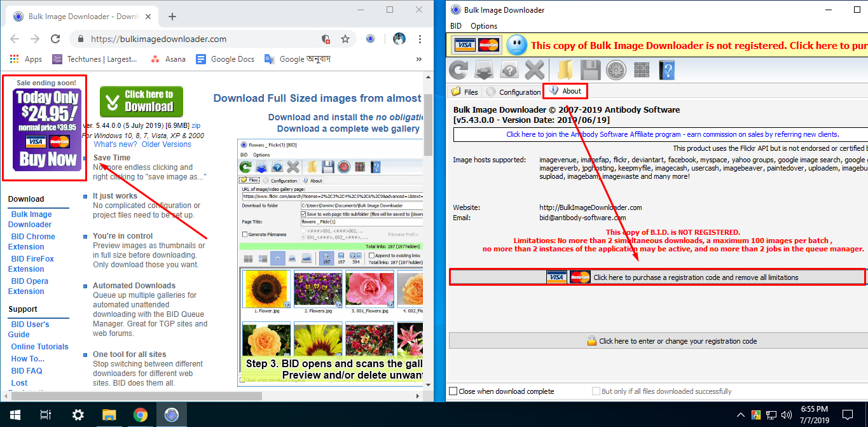The height and width of the screenshot is (427, 868).
Task: Click Chrome icon on the taskbar
Action: click(x=140, y=415)
